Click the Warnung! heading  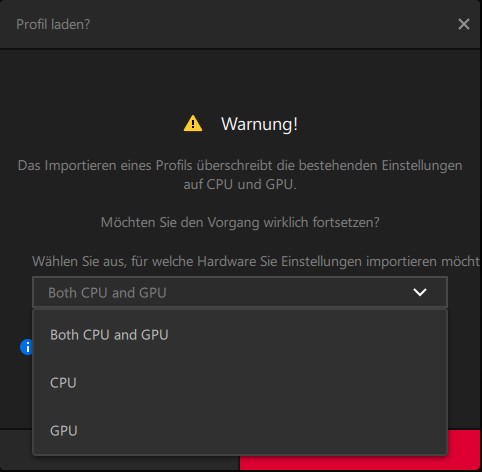tap(259, 124)
